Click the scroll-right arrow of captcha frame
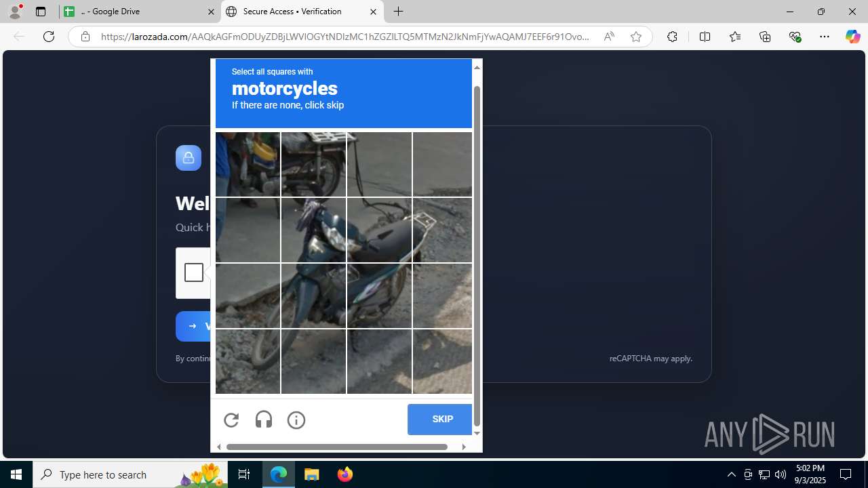 [464, 447]
